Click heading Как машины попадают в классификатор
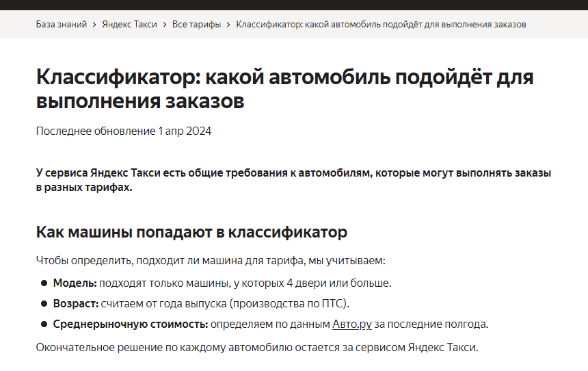 [191, 232]
